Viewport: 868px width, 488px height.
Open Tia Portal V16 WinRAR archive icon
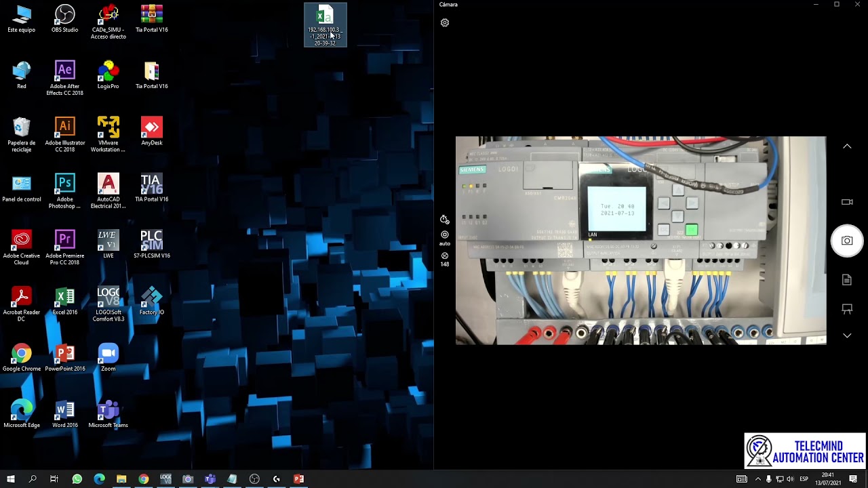pos(152,19)
